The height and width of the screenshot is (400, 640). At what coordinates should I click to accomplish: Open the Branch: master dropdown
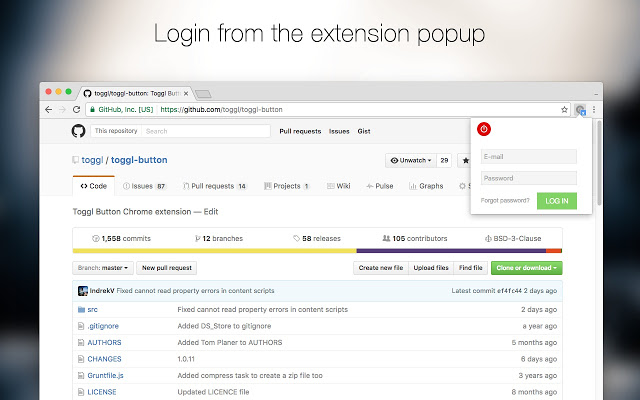pyautogui.click(x=103, y=268)
